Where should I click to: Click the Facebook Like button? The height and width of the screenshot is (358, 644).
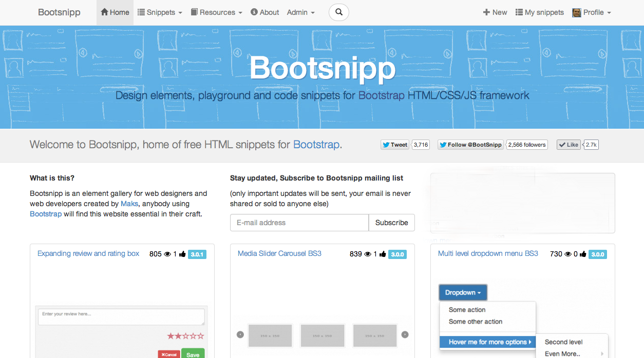point(569,145)
